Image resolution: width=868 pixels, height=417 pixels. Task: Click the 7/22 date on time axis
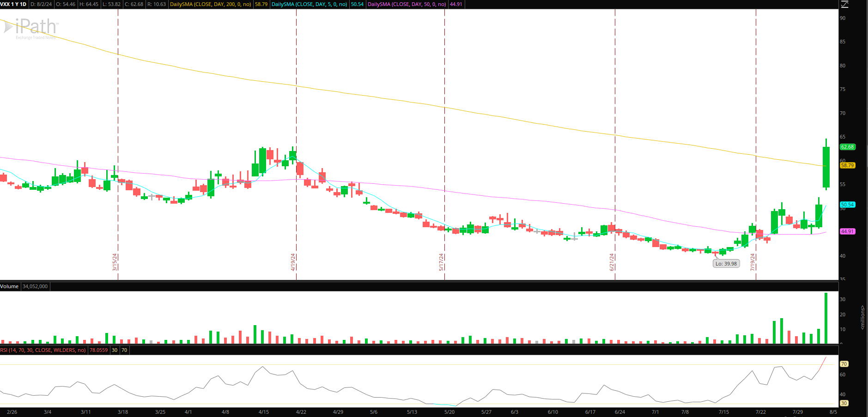(x=760, y=412)
